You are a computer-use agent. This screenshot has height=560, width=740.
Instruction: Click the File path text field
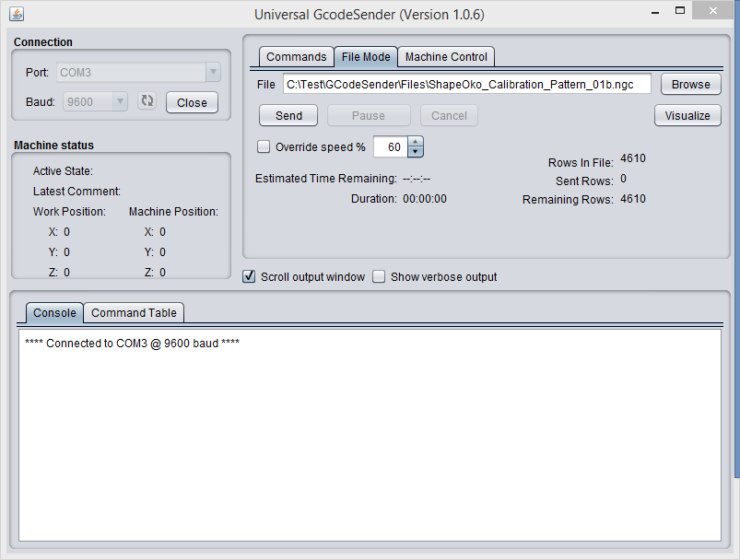tap(466, 84)
